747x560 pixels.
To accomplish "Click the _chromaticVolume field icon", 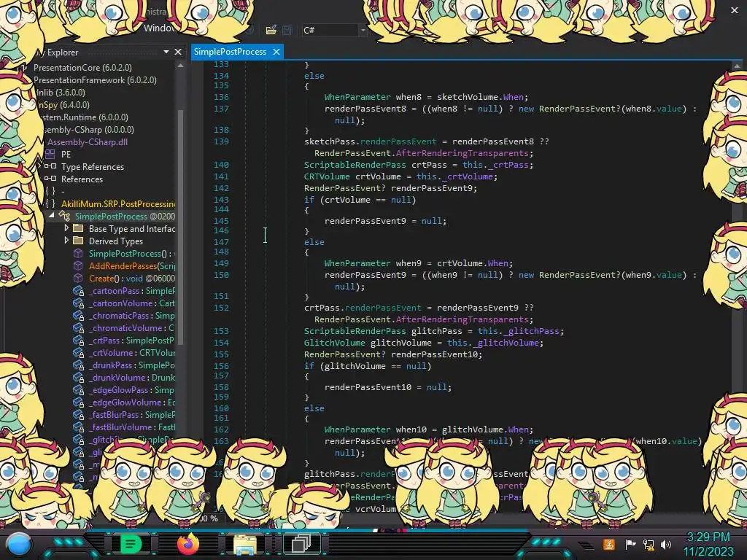I will (x=78, y=327).
